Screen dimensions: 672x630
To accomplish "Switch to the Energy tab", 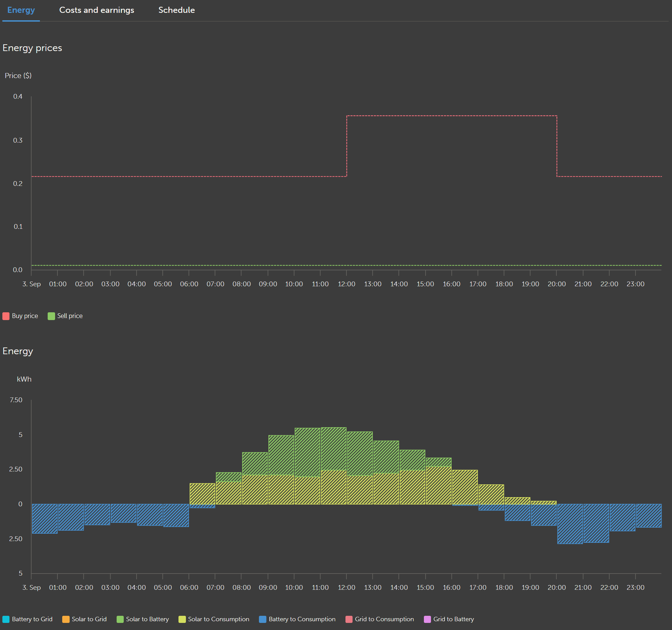I will coord(21,10).
